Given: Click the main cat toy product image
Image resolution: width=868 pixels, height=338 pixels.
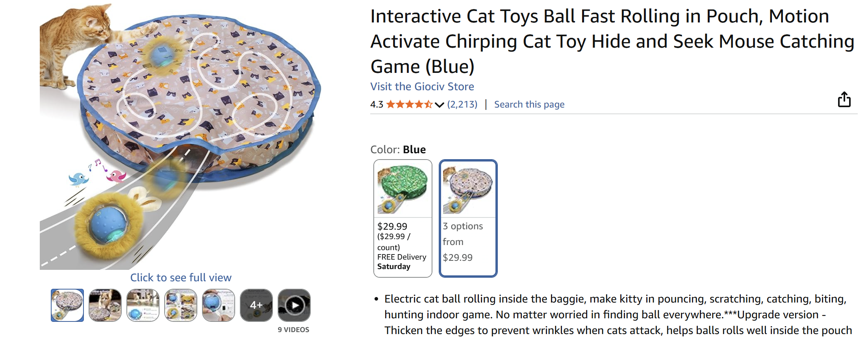Looking at the screenshot, I should 180,136.
